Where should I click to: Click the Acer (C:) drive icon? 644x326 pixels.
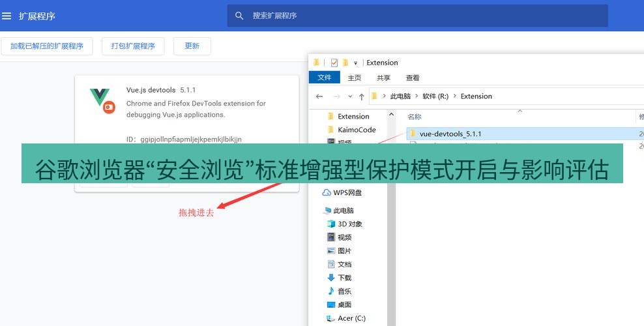coord(331,318)
